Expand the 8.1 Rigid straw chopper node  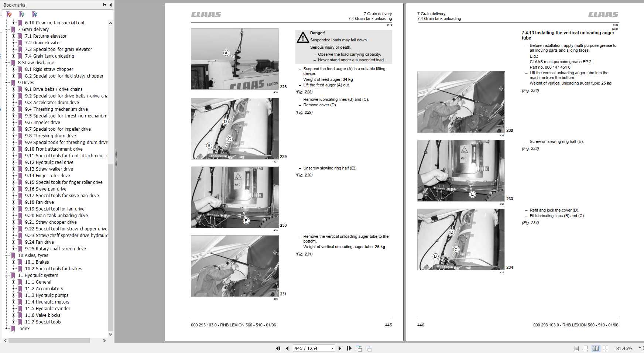13,69
